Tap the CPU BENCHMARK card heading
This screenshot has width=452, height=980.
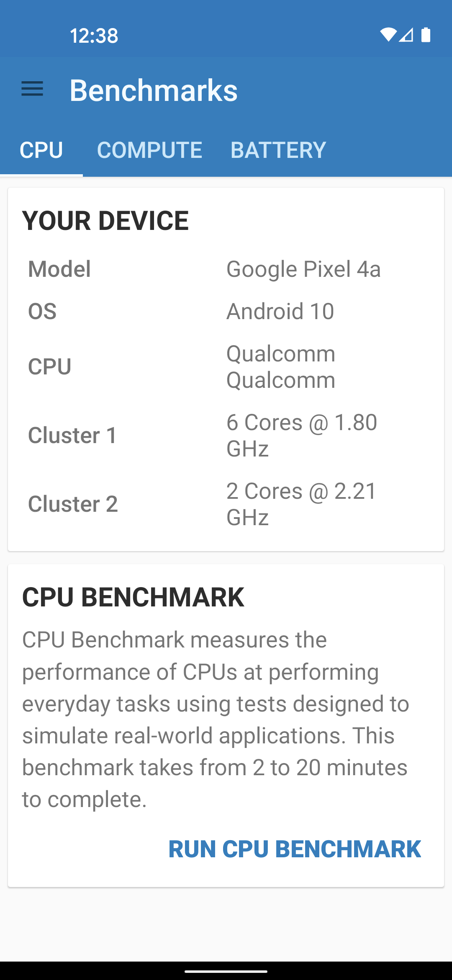133,597
